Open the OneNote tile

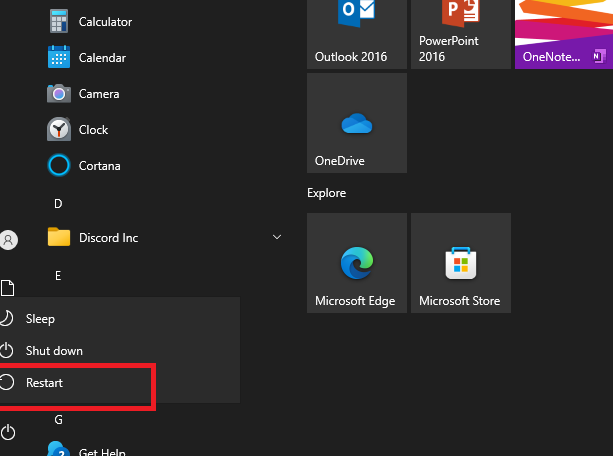tap(563, 33)
